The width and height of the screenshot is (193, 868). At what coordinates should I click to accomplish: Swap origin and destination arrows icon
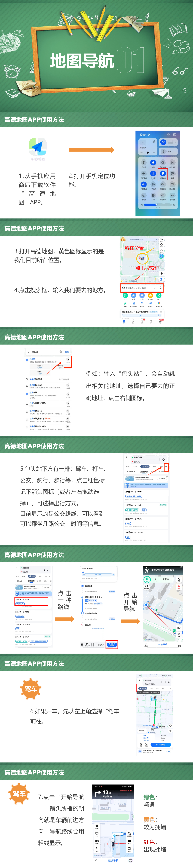(x=159, y=460)
